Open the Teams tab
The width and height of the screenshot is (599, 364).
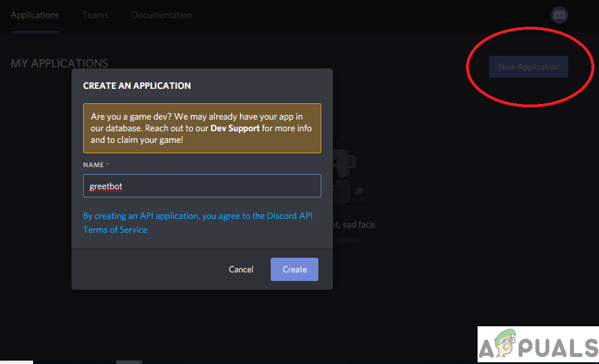pos(95,15)
